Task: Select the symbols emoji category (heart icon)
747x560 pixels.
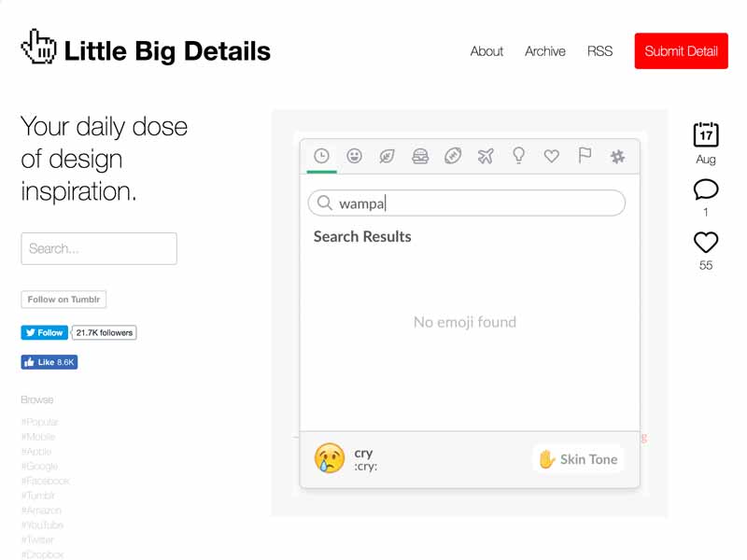Action: 551,156
